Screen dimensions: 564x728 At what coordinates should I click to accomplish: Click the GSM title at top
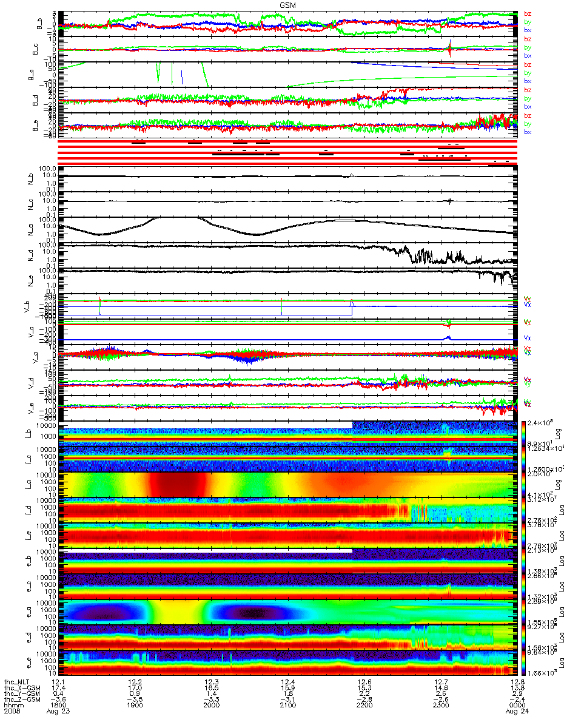(x=288, y=5)
